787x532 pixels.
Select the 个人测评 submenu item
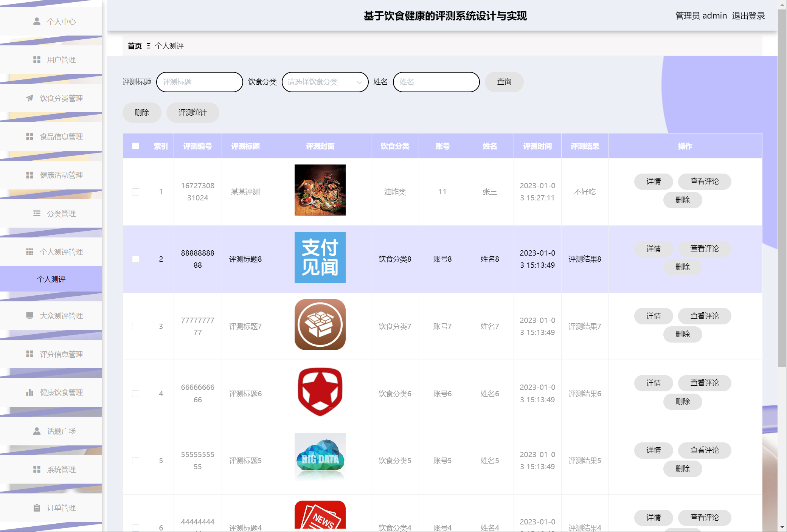coord(51,279)
